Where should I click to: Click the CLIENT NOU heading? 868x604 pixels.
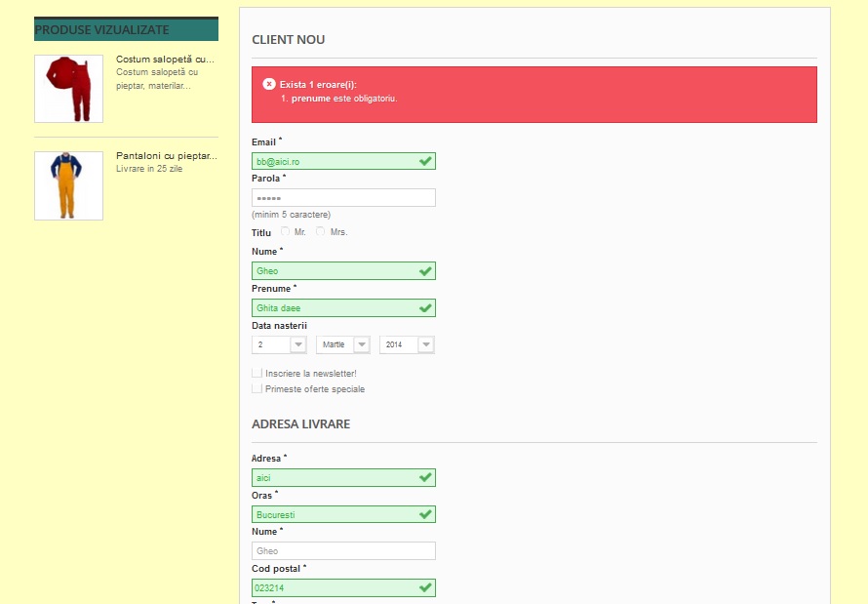[289, 40]
